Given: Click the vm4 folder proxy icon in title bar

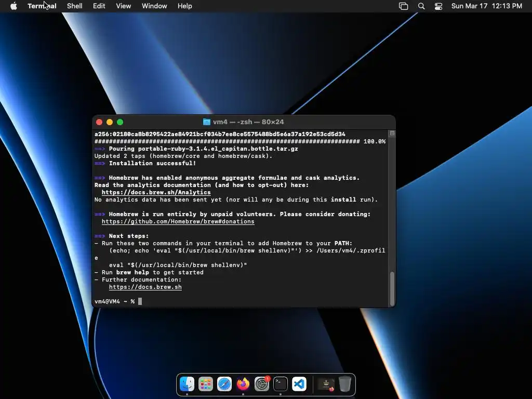Looking at the screenshot, I should [x=207, y=122].
